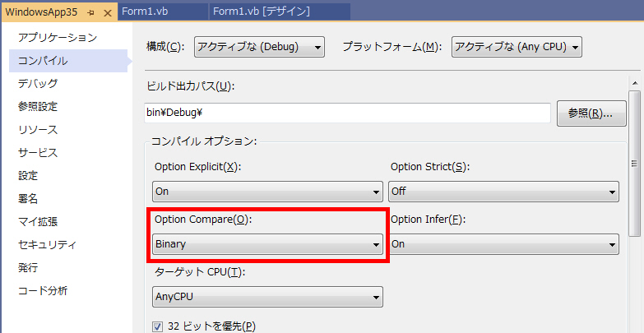This screenshot has width=644, height=333.
Task: Expand the Option Explicit dropdown
Action: 267,192
